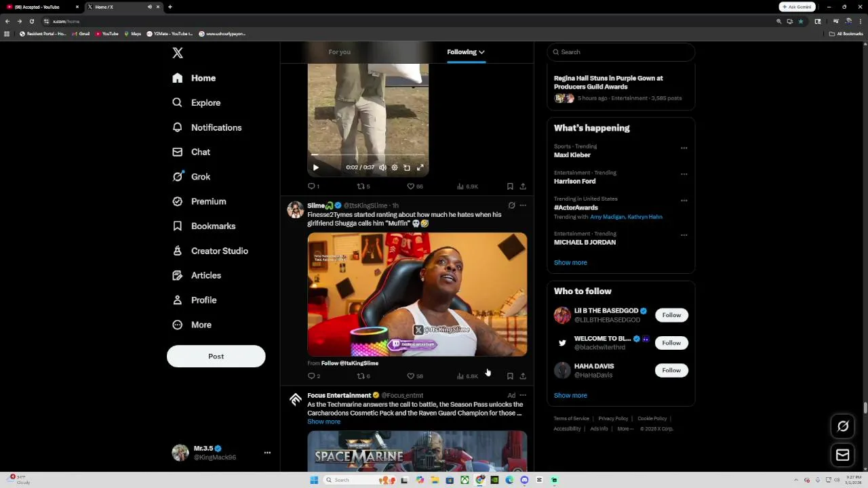Click Show more on Focus Entertainment post
This screenshot has height=488, width=868.
pos(323,422)
